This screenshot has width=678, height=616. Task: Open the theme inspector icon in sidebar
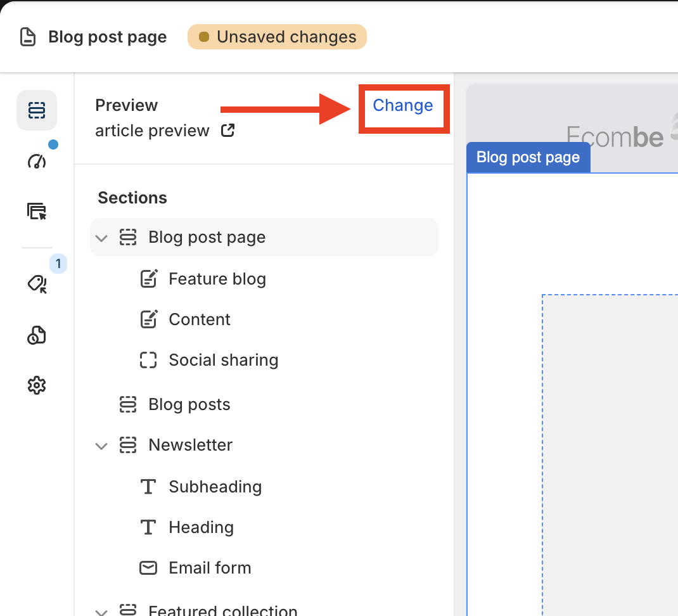[37, 211]
